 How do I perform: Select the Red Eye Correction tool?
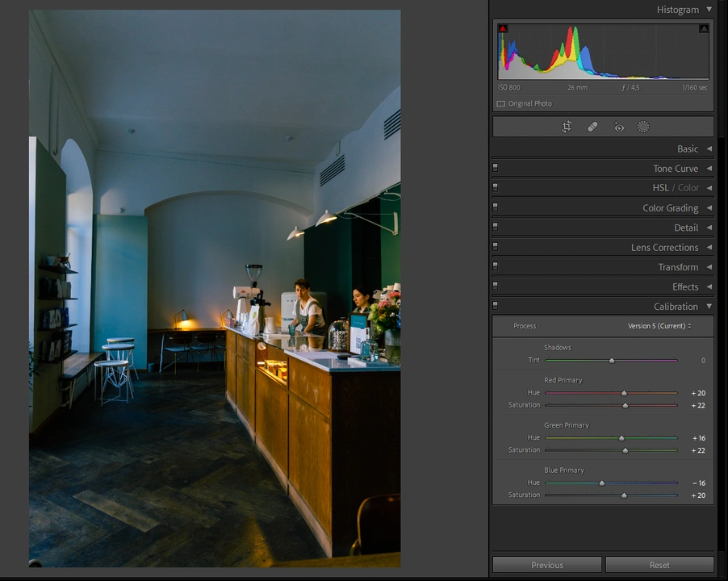click(618, 127)
